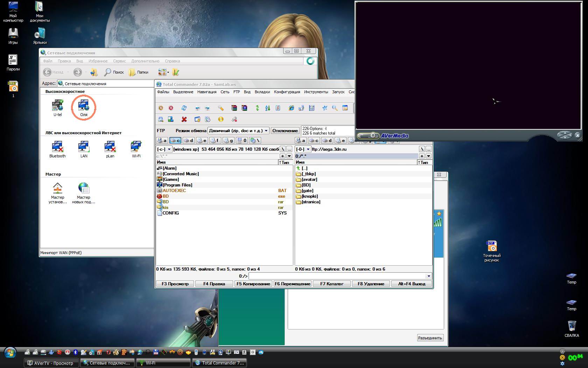
Task: Select drive c button in left panel
Action: click(x=175, y=140)
